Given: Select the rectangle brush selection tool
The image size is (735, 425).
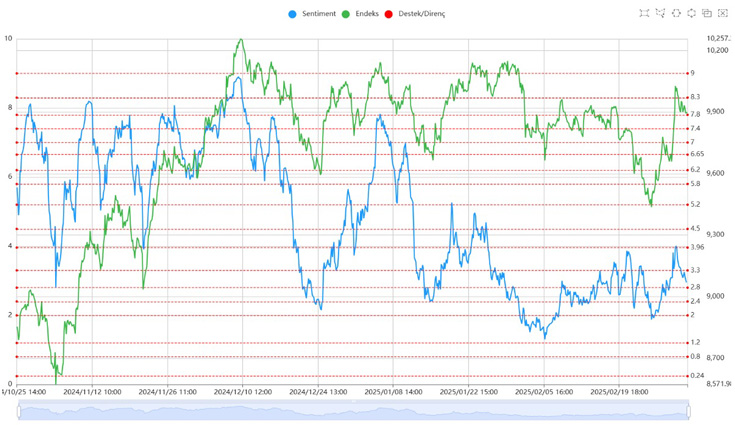Looking at the screenshot, I should pyautogui.click(x=645, y=13).
